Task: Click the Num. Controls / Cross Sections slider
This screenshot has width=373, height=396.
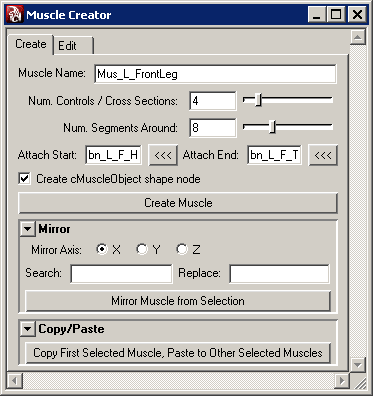Action: click(x=288, y=100)
